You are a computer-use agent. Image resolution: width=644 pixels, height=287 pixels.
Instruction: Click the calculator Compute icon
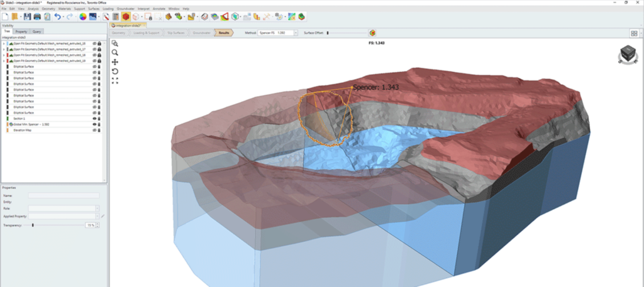click(x=116, y=17)
